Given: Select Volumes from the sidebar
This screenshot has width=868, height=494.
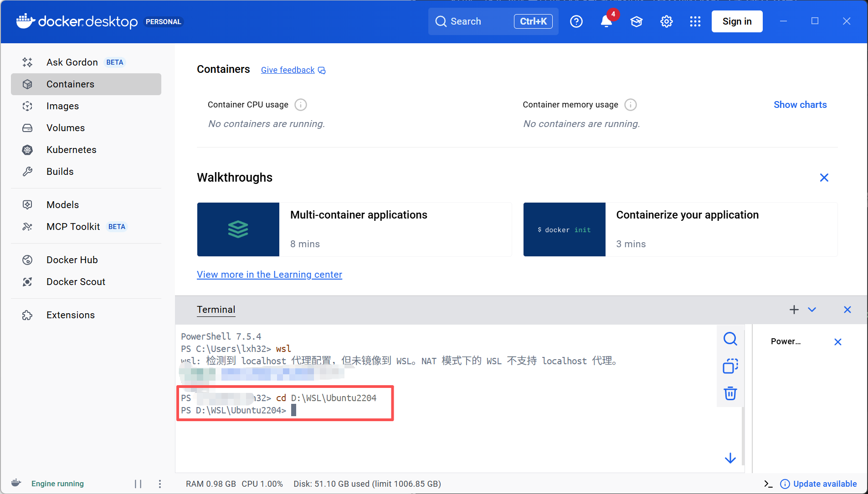Looking at the screenshot, I should [66, 127].
